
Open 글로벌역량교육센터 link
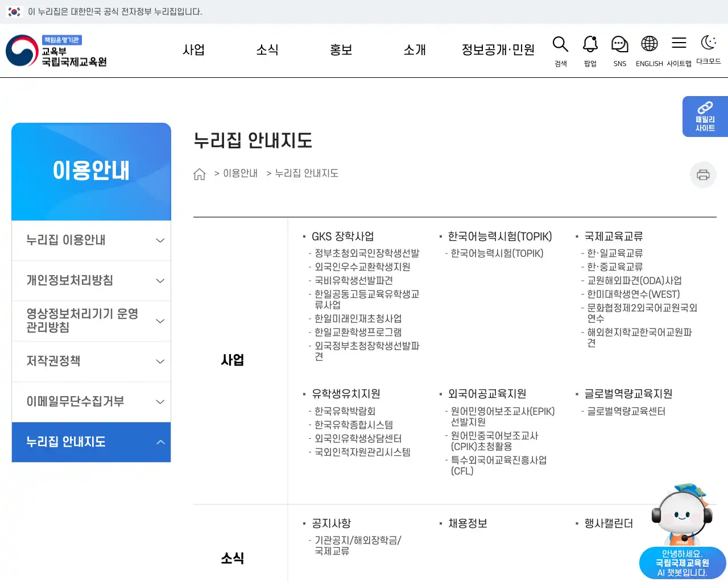pos(626,411)
